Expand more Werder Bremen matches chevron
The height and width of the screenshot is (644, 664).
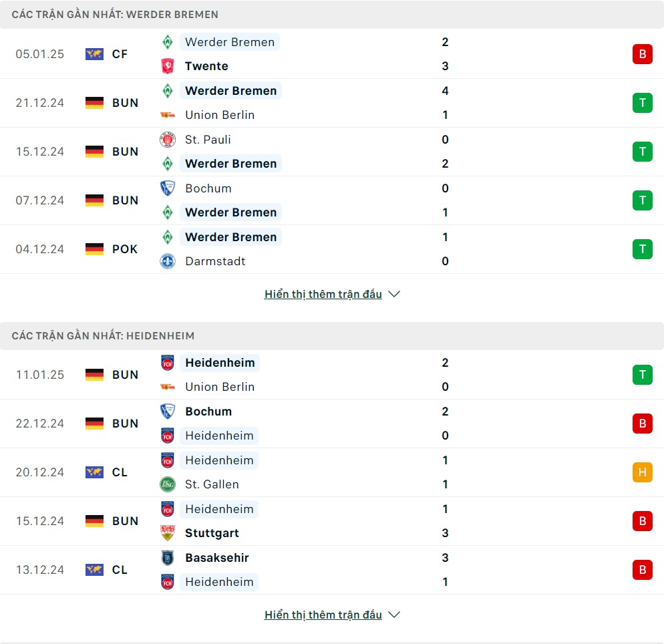[x=394, y=294]
